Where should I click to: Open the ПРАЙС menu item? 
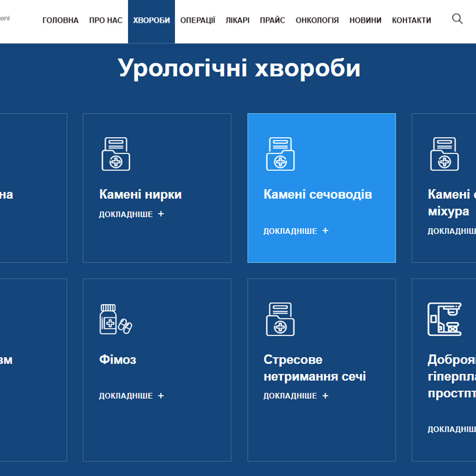272,20
